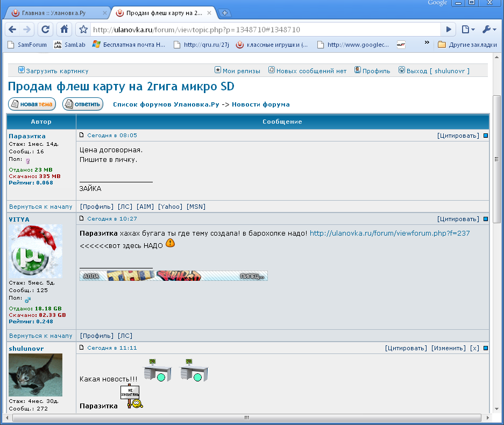This screenshot has height=425, width=504.
Task: Quote the 10:27 post via Цитировать
Action: pos(458,219)
